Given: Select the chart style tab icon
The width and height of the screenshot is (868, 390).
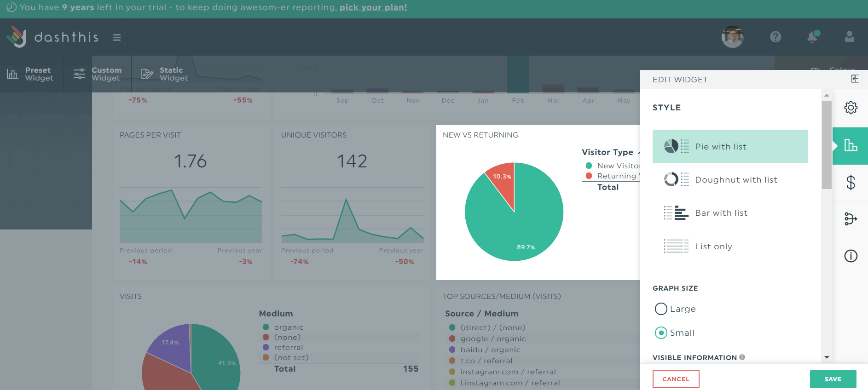Looking at the screenshot, I should (x=851, y=146).
